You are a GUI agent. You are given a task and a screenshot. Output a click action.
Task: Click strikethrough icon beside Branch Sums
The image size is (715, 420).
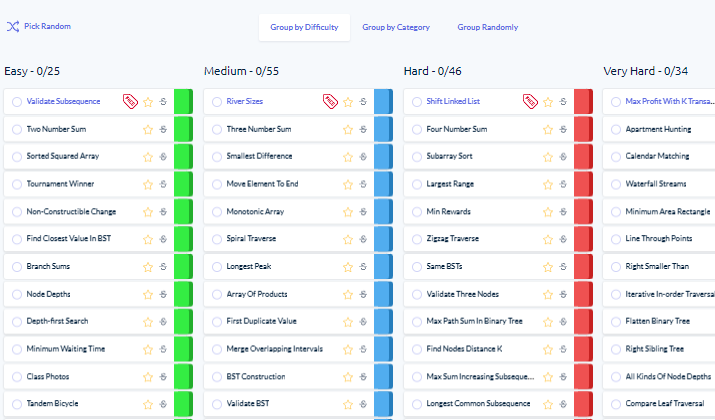pyautogui.click(x=163, y=267)
